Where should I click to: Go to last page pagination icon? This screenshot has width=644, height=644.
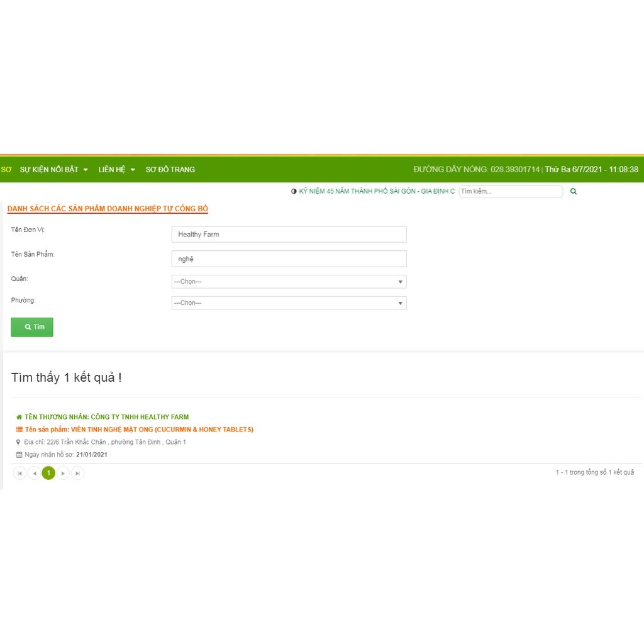(x=77, y=473)
